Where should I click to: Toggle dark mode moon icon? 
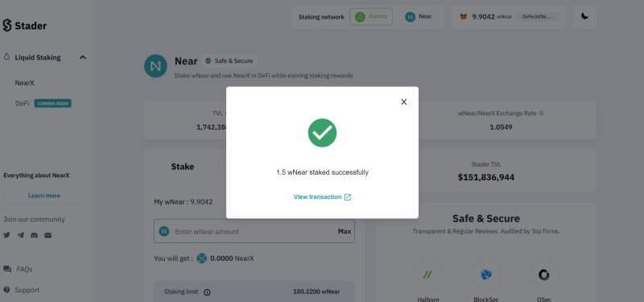click(x=584, y=16)
